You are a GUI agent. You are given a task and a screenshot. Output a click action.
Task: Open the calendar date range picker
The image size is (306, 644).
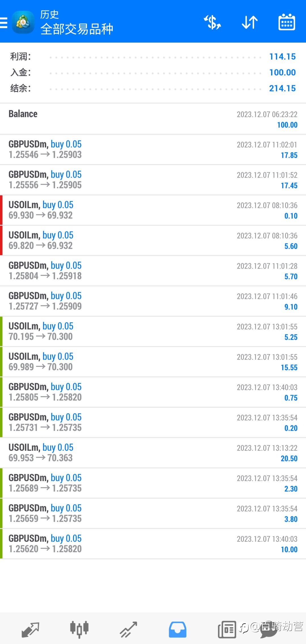click(x=287, y=22)
